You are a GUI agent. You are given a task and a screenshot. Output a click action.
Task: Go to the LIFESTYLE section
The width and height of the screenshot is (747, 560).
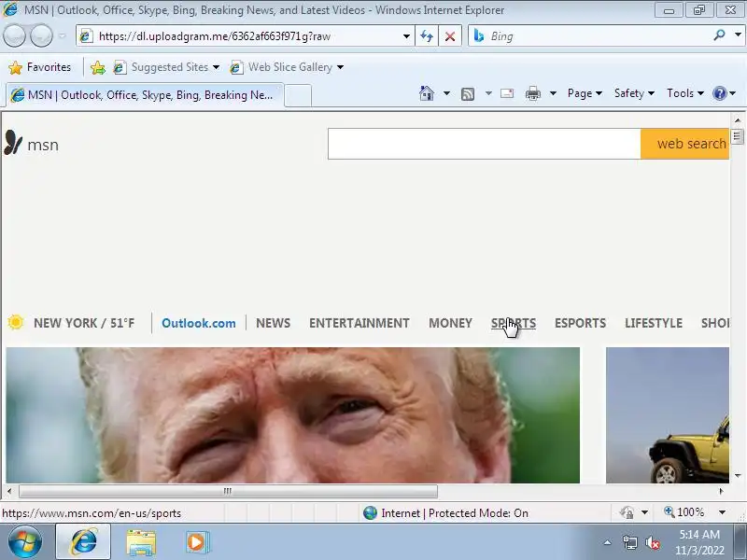(x=654, y=323)
